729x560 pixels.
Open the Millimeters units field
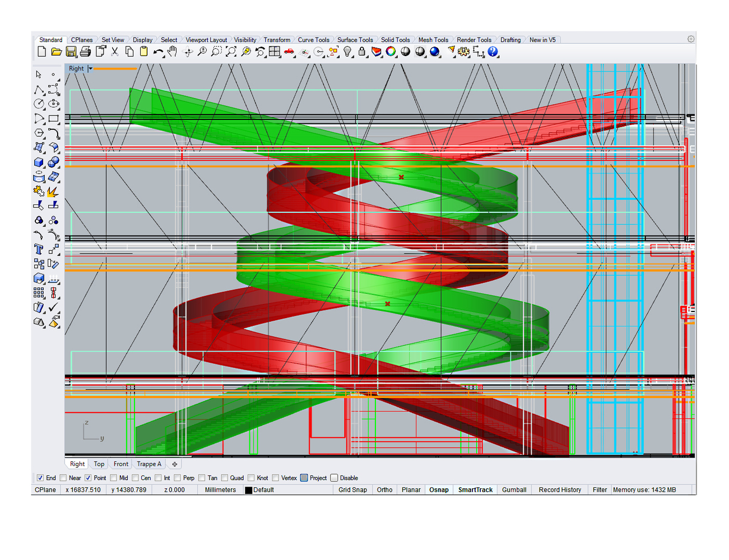[220, 489]
